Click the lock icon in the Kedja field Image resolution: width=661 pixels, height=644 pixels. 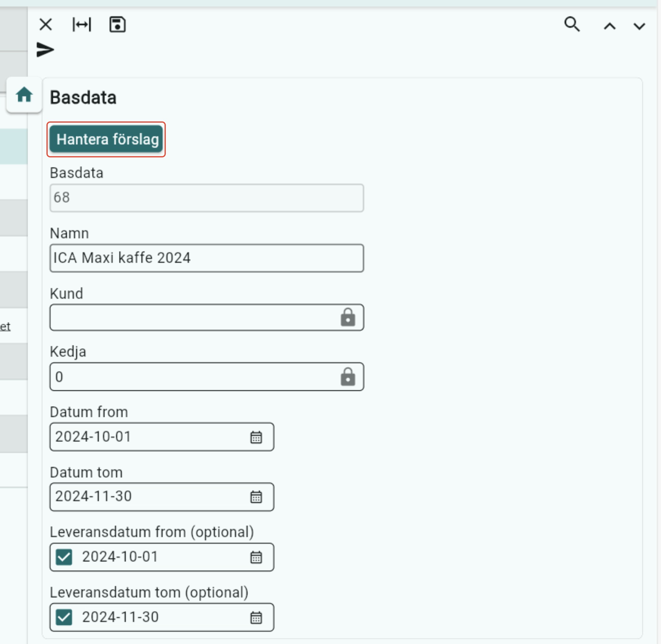click(x=348, y=377)
